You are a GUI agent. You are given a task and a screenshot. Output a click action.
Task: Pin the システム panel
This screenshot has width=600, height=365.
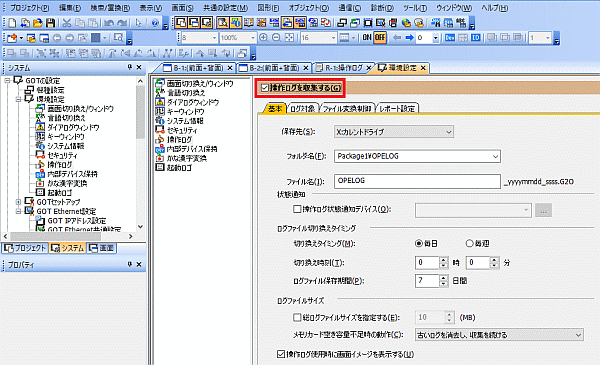tap(130, 67)
